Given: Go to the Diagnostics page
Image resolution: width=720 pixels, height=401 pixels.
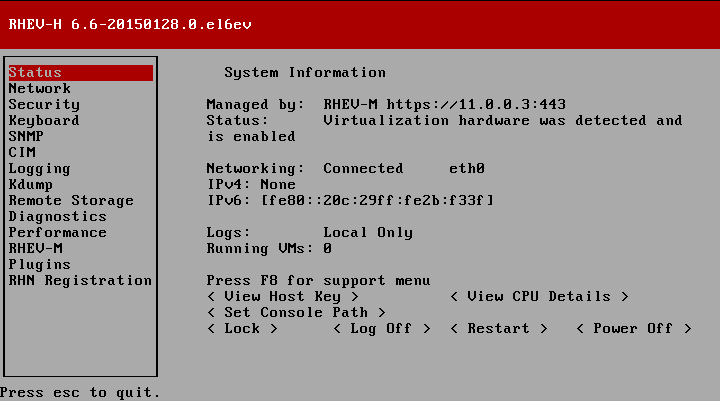Looking at the screenshot, I should click(x=57, y=217).
